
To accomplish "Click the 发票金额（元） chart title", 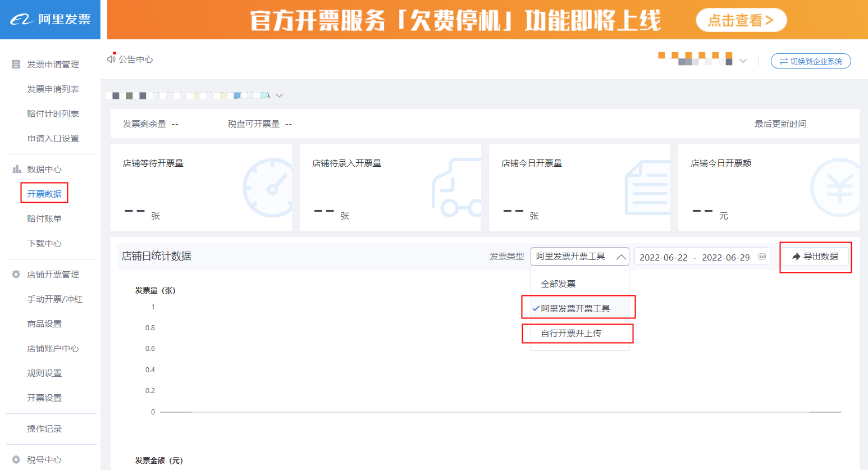I will tap(159, 461).
